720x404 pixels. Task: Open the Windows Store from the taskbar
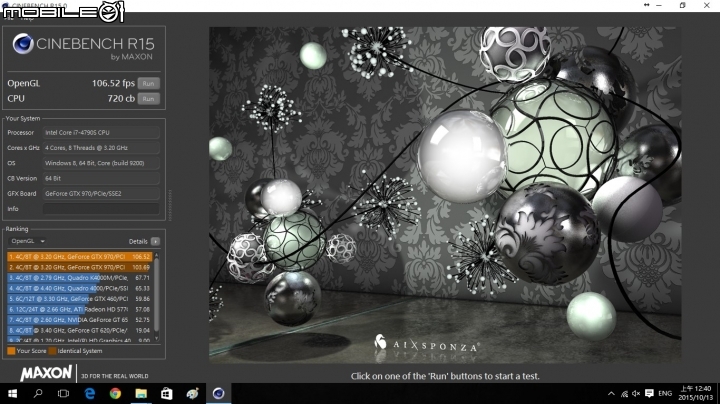point(167,393)
